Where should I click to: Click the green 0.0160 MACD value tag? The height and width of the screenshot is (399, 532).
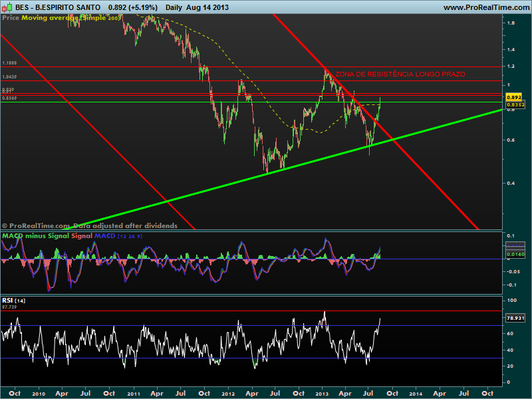tap(515, 254)
